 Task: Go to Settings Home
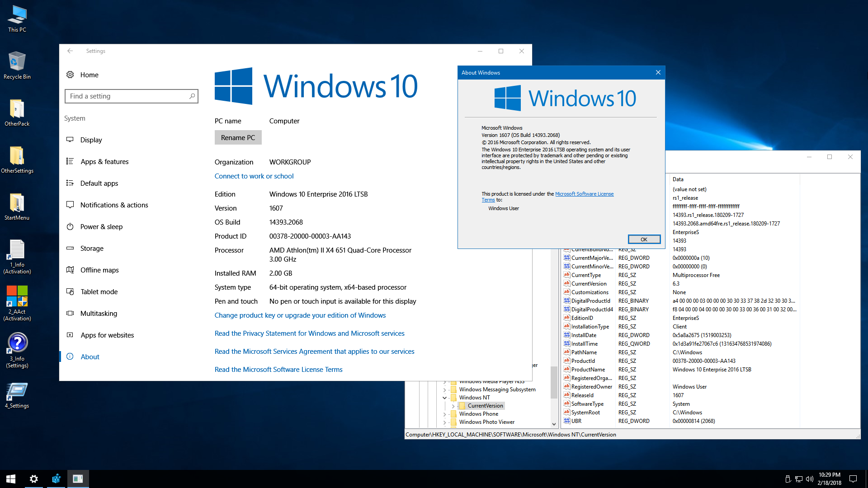(x=89, y=75)
